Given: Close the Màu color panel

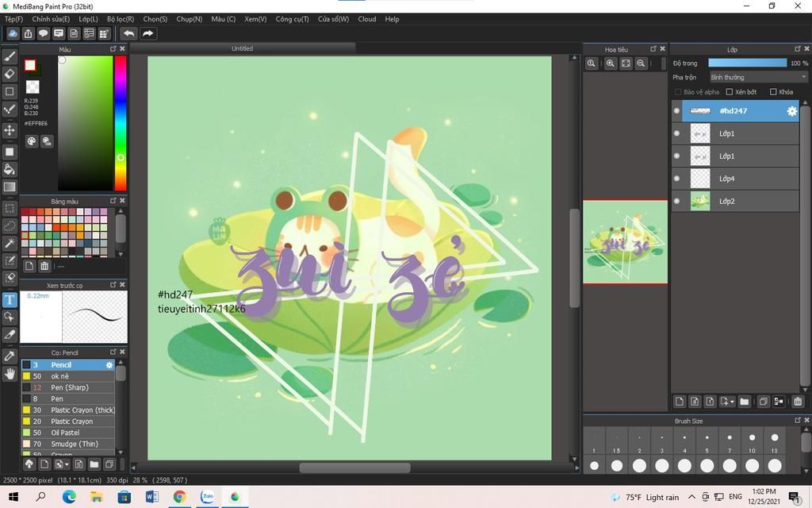Looking at the screenshot, I should point(122,48).
